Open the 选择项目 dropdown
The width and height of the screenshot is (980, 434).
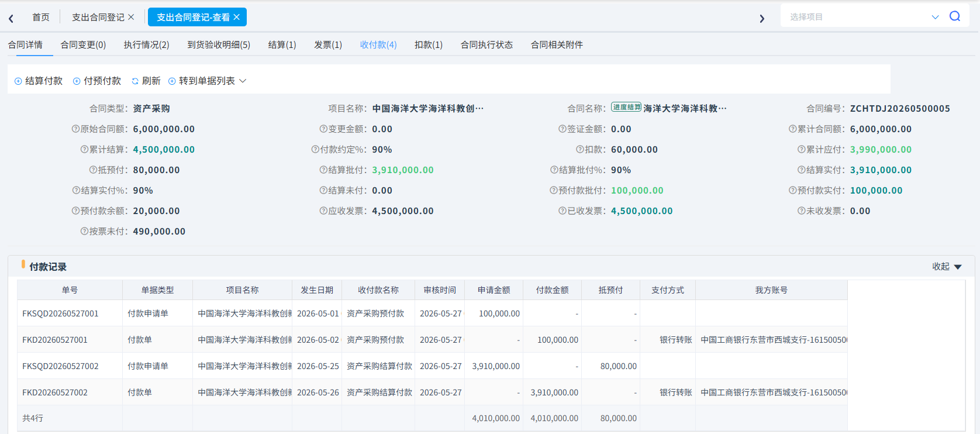pos(864,17)
